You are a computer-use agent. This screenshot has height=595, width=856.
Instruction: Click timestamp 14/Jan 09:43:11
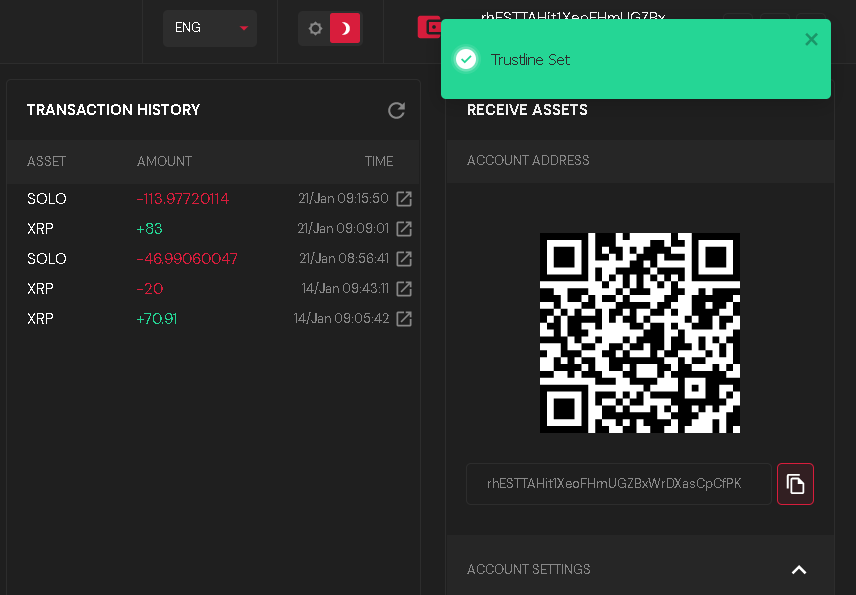click(345, 289)
